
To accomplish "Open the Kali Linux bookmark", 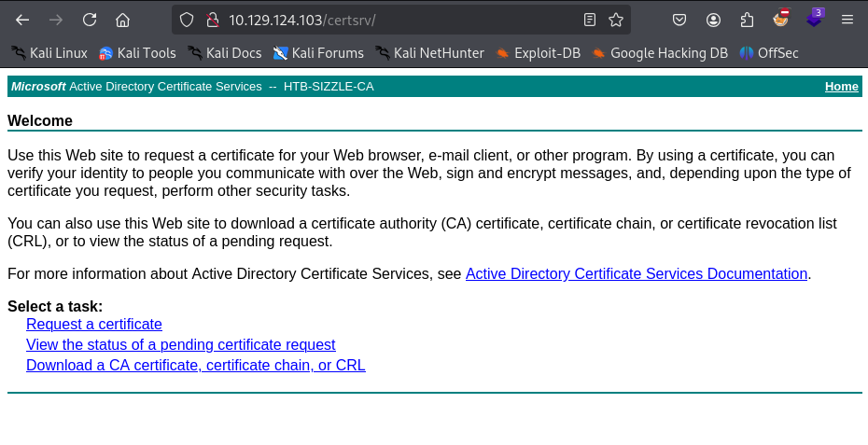I will (49, 53).
